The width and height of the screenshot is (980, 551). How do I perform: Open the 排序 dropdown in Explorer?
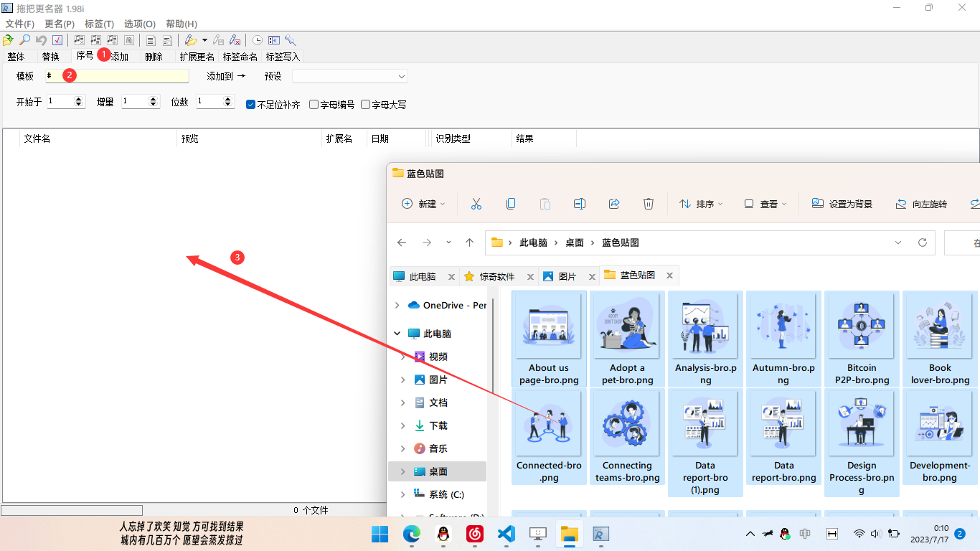click(701, 204)
